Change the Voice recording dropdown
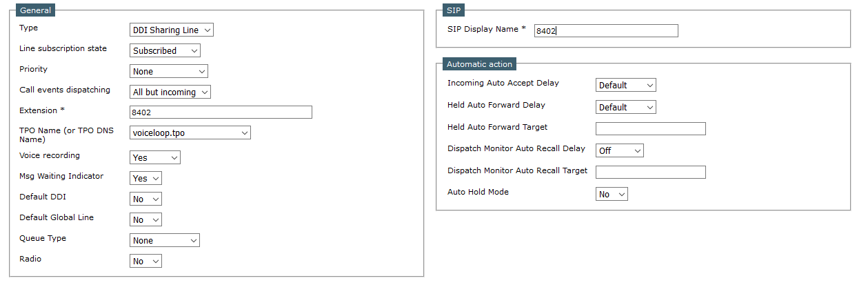 (x=155, y=157)
